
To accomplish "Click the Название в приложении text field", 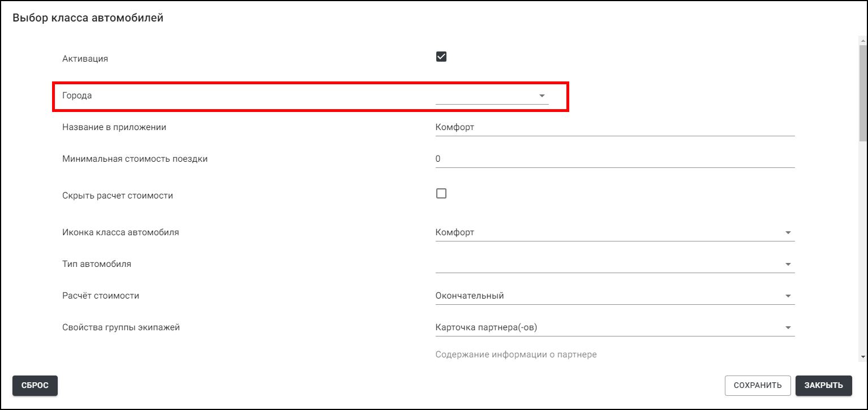I will 615,128.
